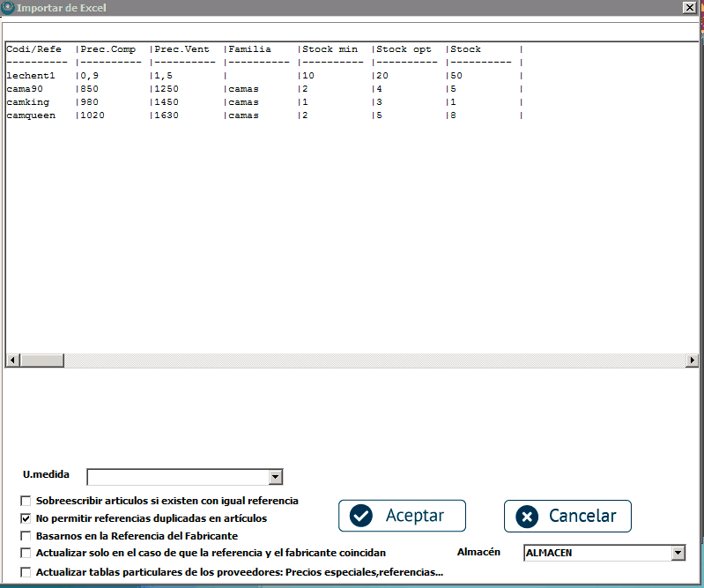Image resolution: width=704 pixels, height=588 pixels.
Task: Click the cama90 row in preview
Action: coord(25,89)
